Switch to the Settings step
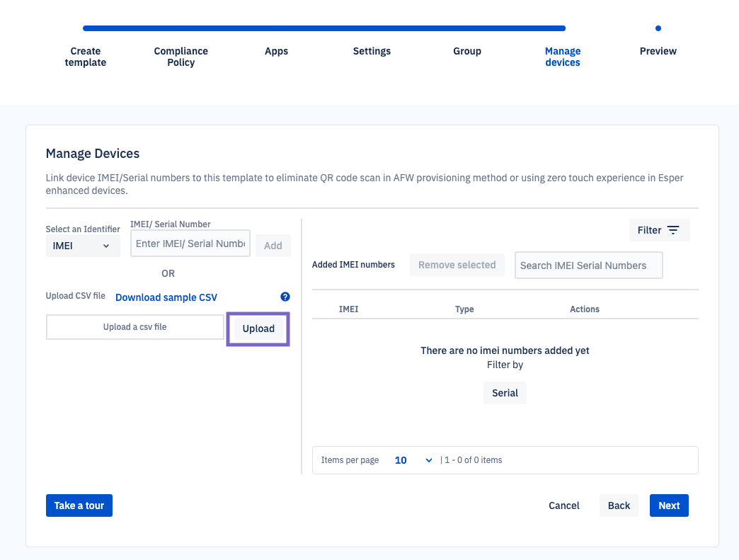Viewport: 739px width, 560px height. (372, 51)
